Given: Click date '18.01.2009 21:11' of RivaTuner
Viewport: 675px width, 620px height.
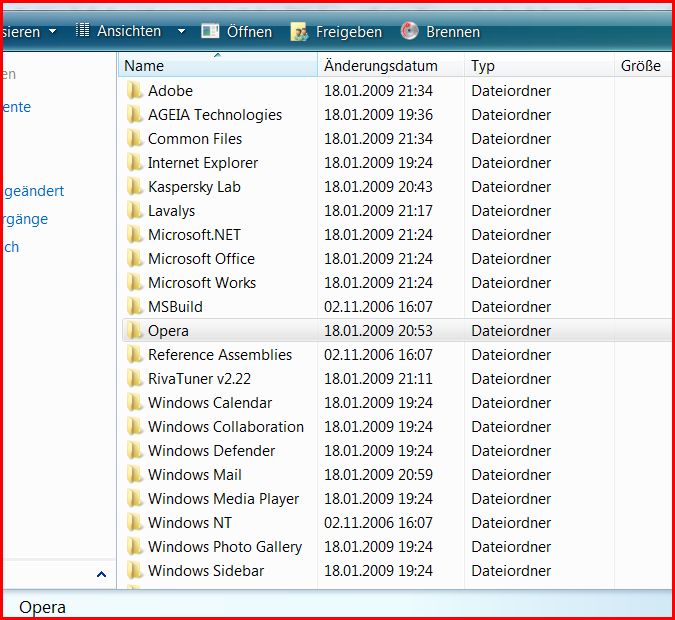Looking at the screenshot, I should point(378,378).
